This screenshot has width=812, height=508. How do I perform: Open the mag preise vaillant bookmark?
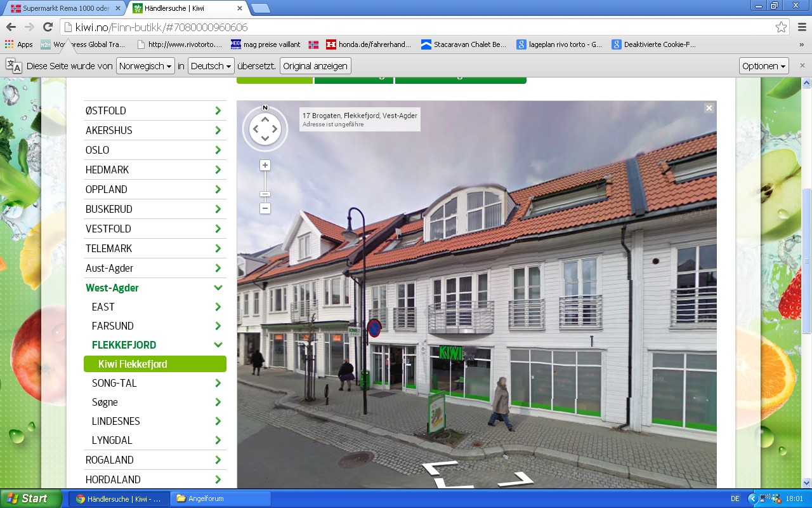(x=265, y=44)
